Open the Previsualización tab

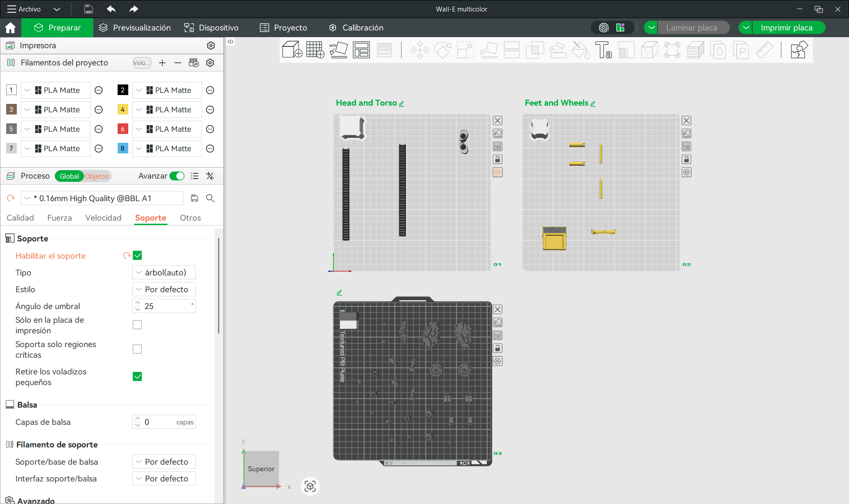click(135, 28)
